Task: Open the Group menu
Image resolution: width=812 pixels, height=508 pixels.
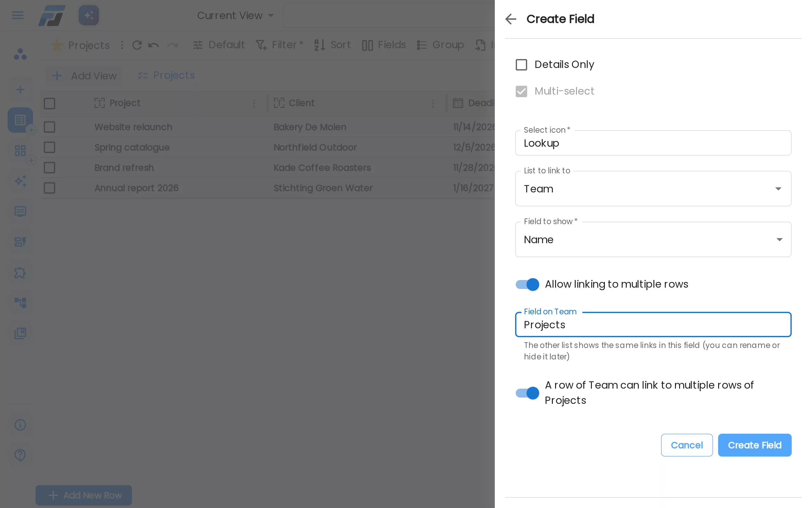Action: 440,45
